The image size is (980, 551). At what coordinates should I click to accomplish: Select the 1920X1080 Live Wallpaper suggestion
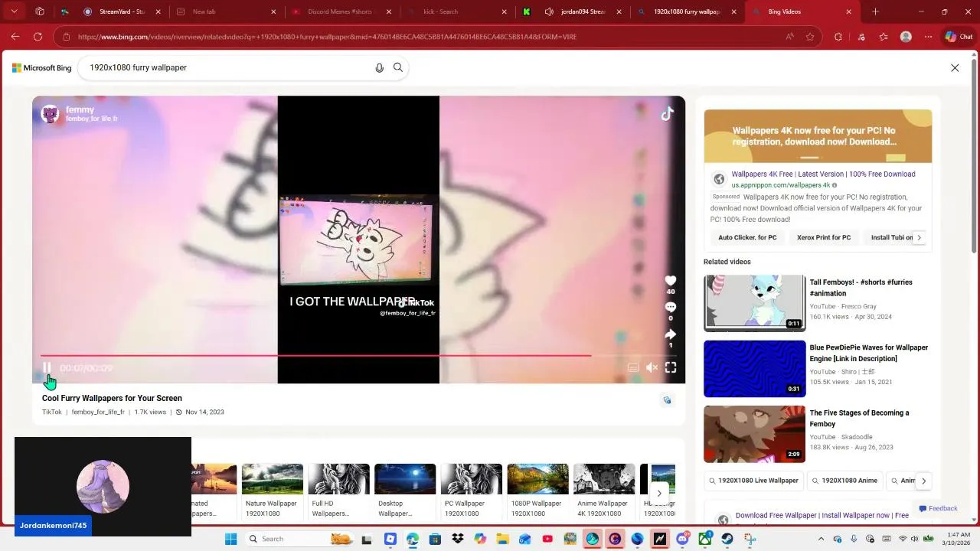(753, 481)
